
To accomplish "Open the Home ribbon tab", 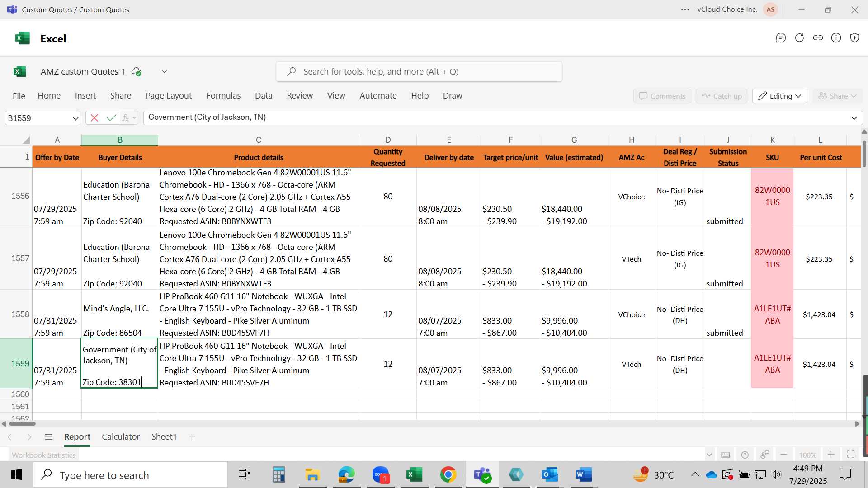I will coord(49,96).
